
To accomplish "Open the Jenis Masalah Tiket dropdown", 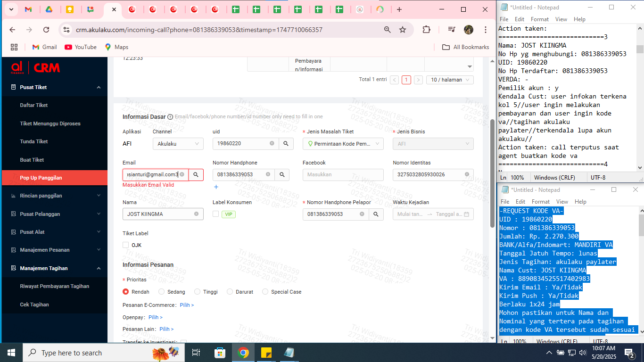I will point(343,144).
